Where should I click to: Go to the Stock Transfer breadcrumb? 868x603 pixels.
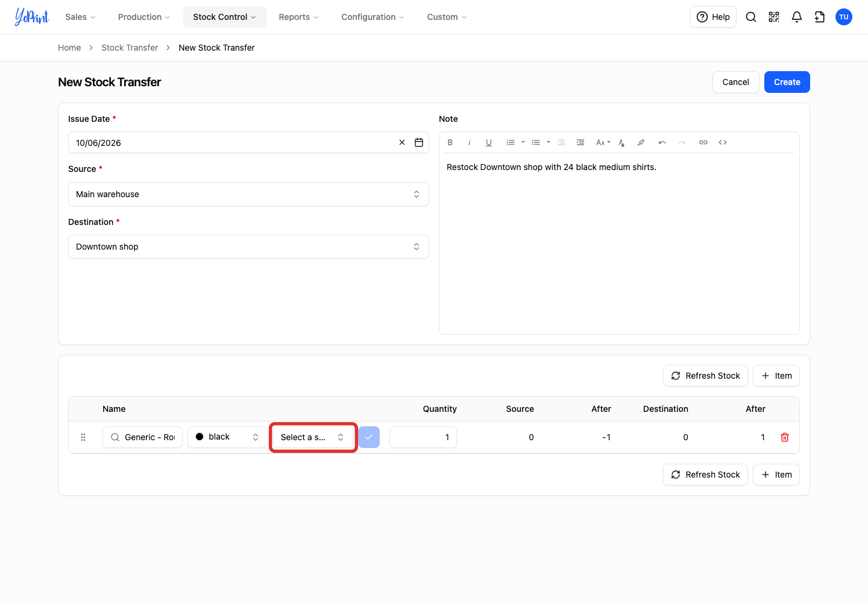click(x=130, y=48)
